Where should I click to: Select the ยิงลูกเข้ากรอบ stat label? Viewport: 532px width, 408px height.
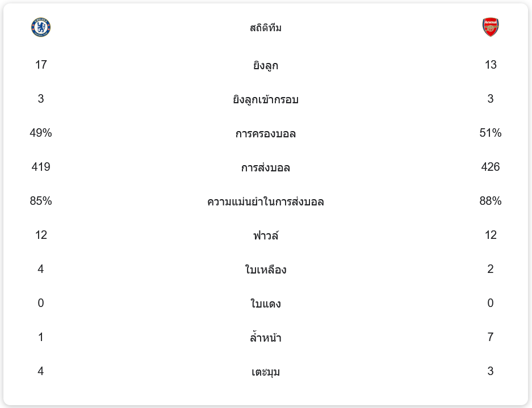tap(266, 99)
